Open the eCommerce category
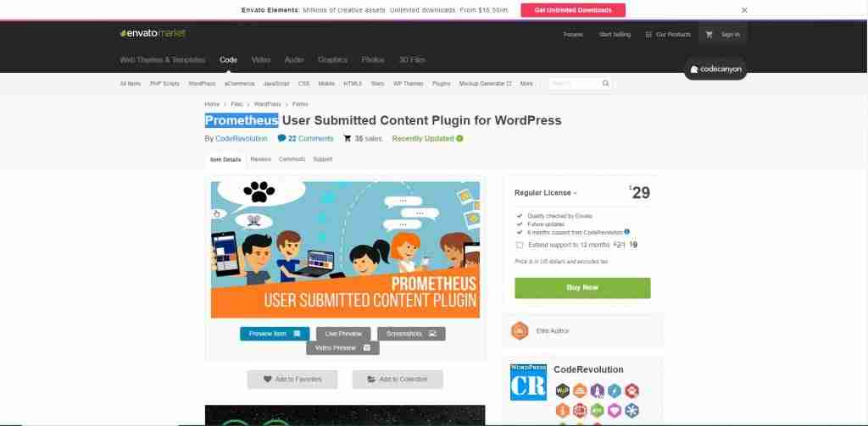 pyautogui.click(x=239, y=84)
